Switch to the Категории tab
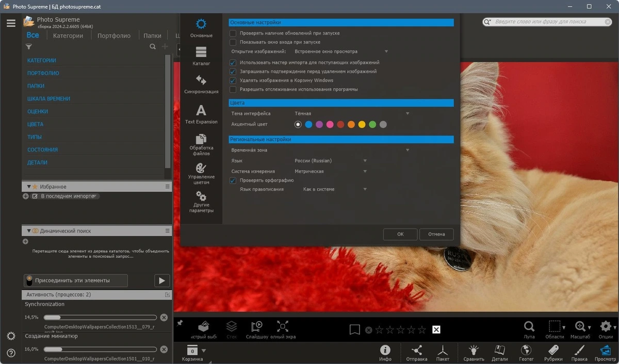This screenshot has height=364, width=619. pos(68,36)
